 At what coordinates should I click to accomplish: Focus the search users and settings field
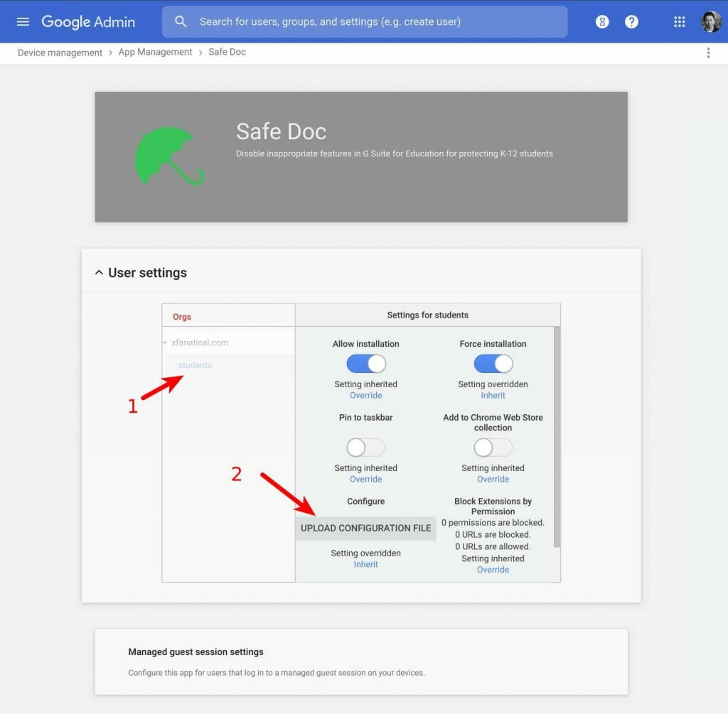365,22
